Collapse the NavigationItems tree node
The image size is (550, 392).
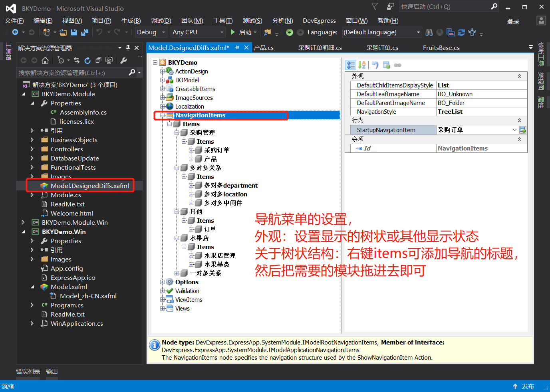[x=163, y=115]
